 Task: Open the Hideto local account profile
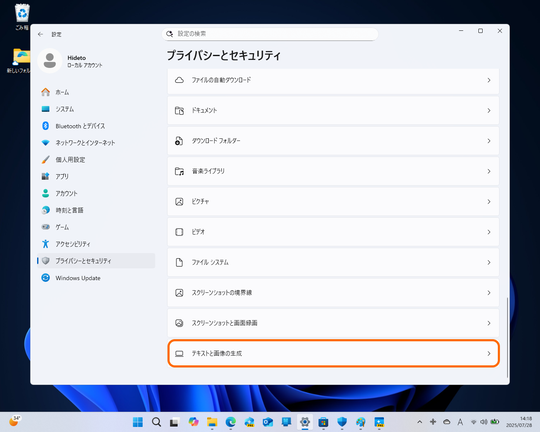coord(71,61)
